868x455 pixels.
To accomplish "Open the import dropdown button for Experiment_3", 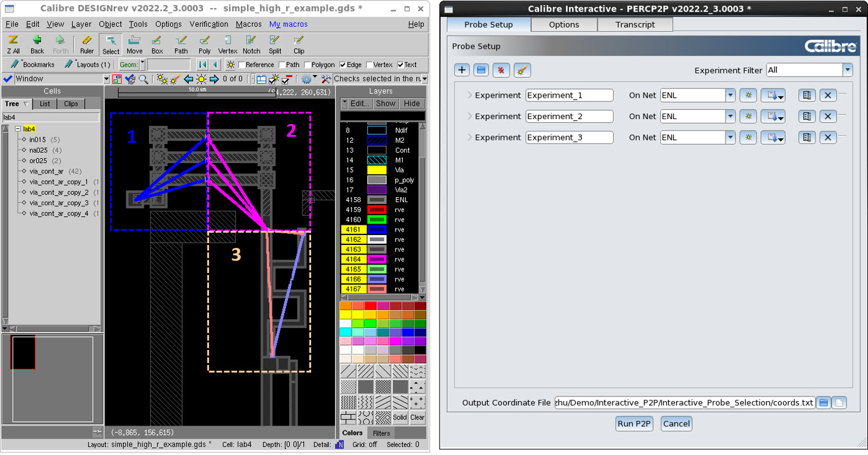I will tap(773, 137).
